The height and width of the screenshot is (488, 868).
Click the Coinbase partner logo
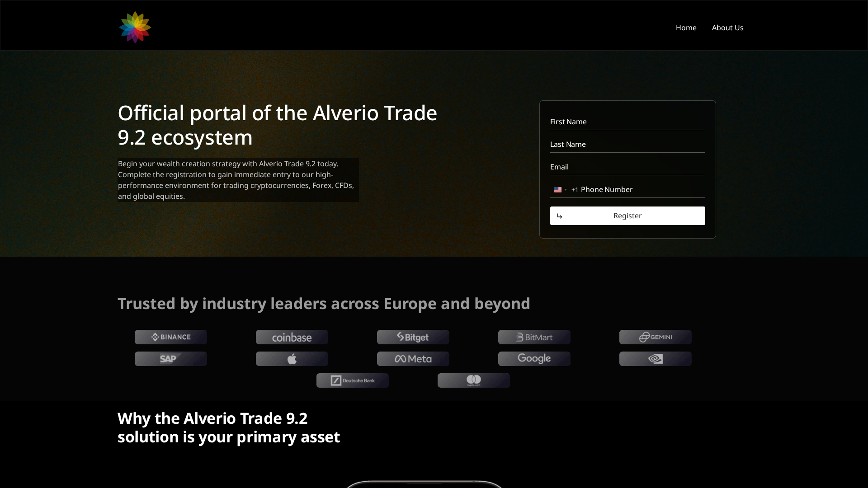292,337
